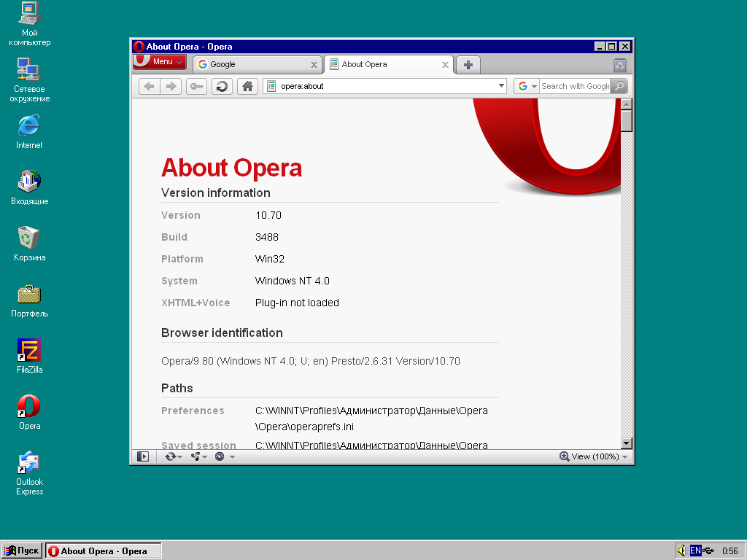Click the EN language indicator
Image resolution: width=747 pixels, height=560 pixels.
695,551
